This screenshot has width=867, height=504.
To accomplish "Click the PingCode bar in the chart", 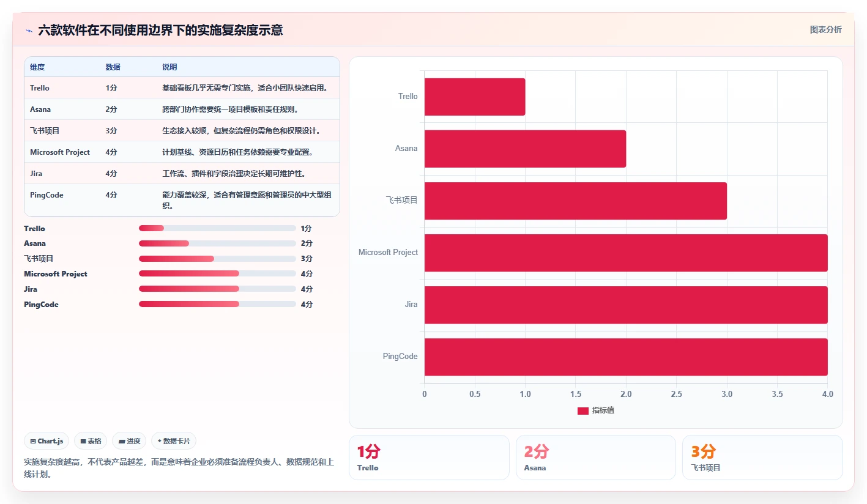I will point(626,357).
